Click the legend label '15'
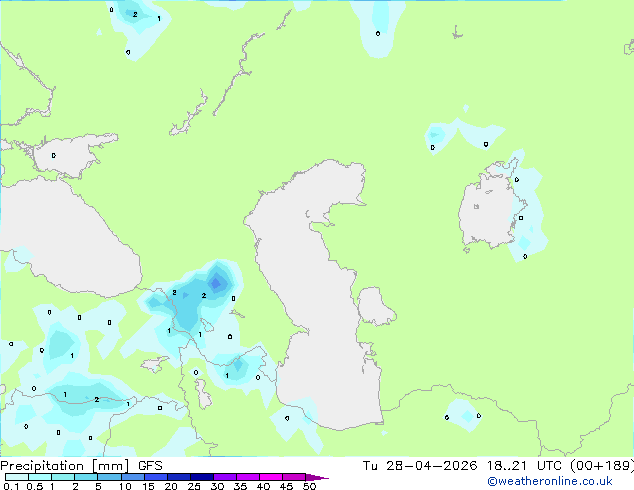 tap(148, 486)
